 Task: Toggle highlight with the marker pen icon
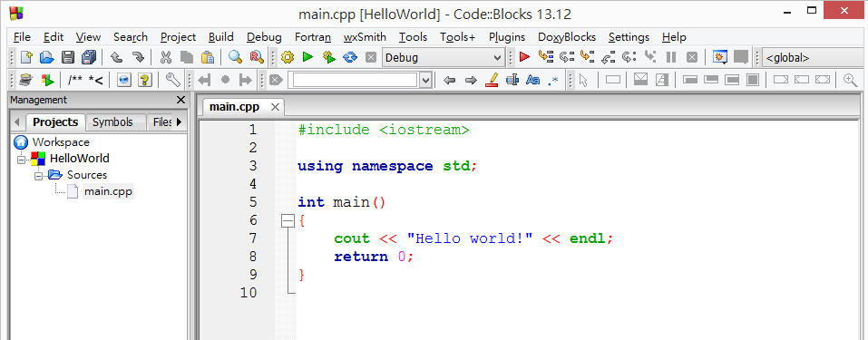pyautogui.click(x=492, y=81)
